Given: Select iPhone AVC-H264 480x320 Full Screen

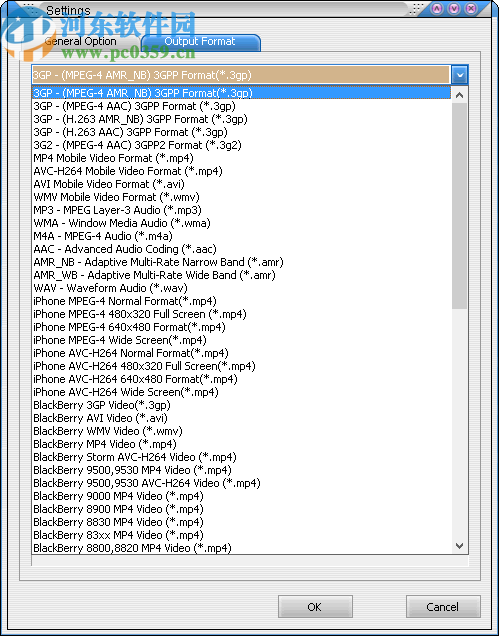Looking at the screenshot, I should (x=241, y=366).
